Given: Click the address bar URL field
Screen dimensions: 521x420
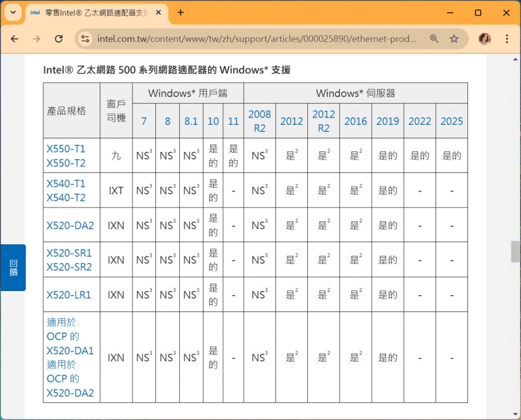Looking at the screenshot, I should click(256, 39).
